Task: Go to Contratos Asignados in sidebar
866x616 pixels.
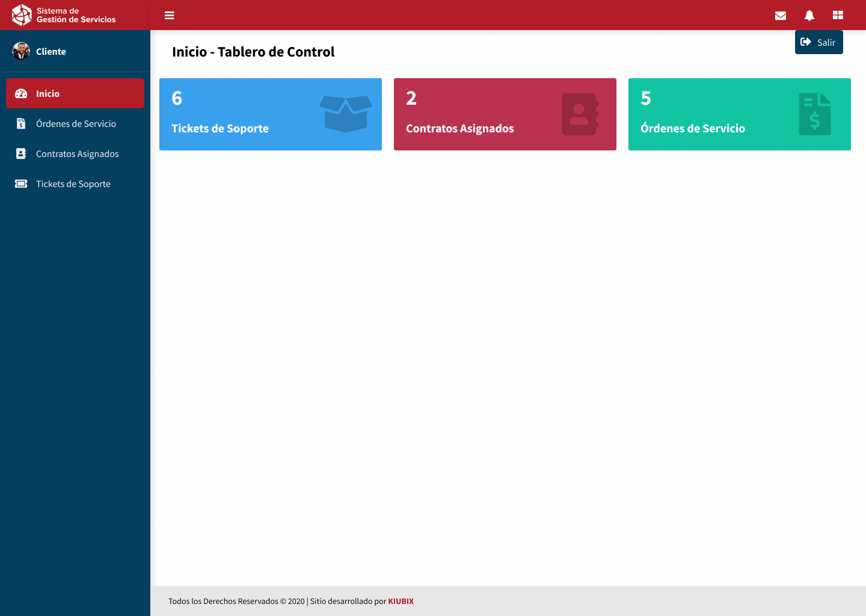Action: [x=77, y=154]
